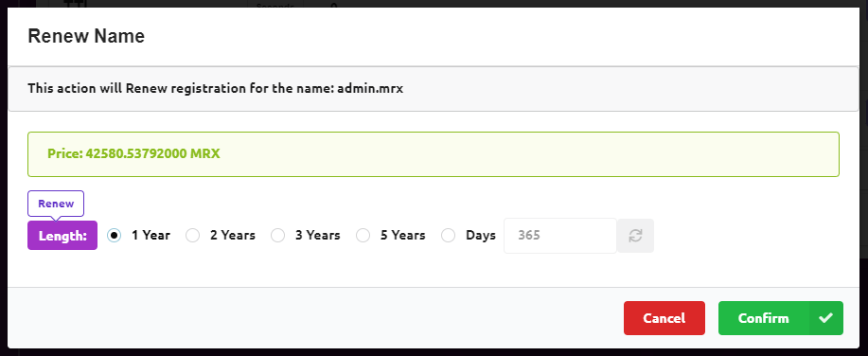Pick the 3 Years radio circle
Viewport: 868px width, 356px height.
278,236
